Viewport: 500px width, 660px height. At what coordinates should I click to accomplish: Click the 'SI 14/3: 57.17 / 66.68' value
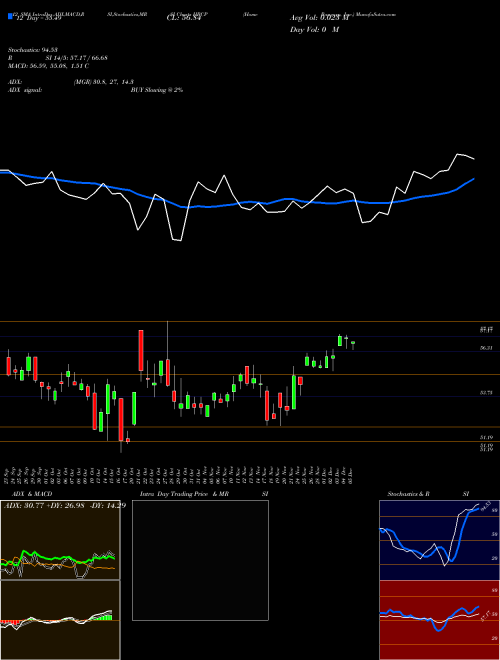[x=77, y=58]
